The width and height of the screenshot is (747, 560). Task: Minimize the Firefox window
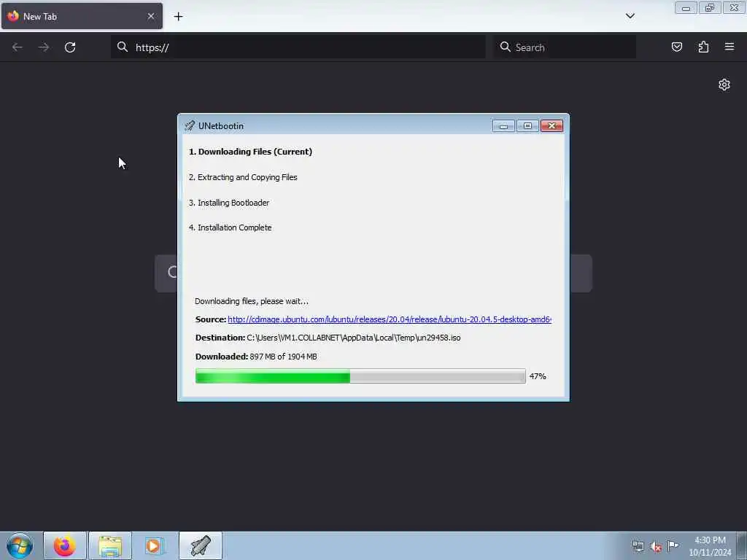(686, 7)
